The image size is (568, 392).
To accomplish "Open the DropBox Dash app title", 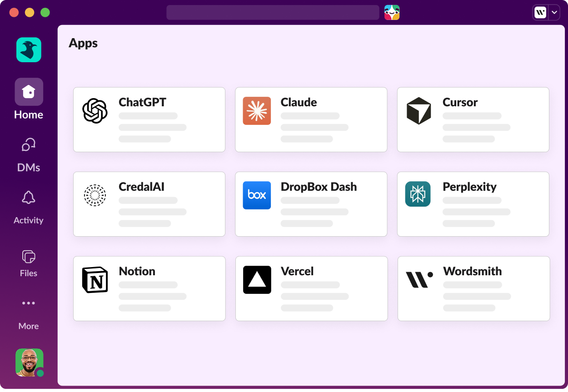I will [319, 187].
